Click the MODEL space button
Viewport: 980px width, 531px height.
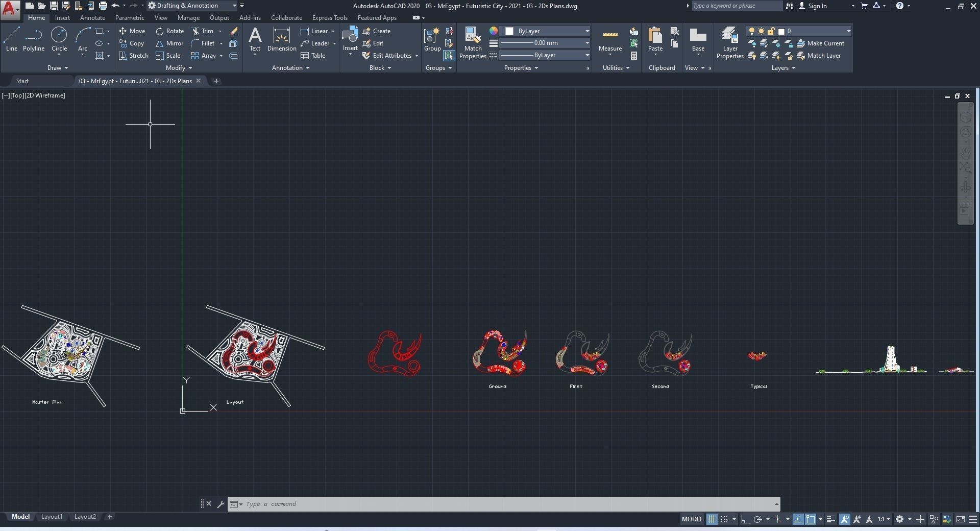click(x=692, y=519)
